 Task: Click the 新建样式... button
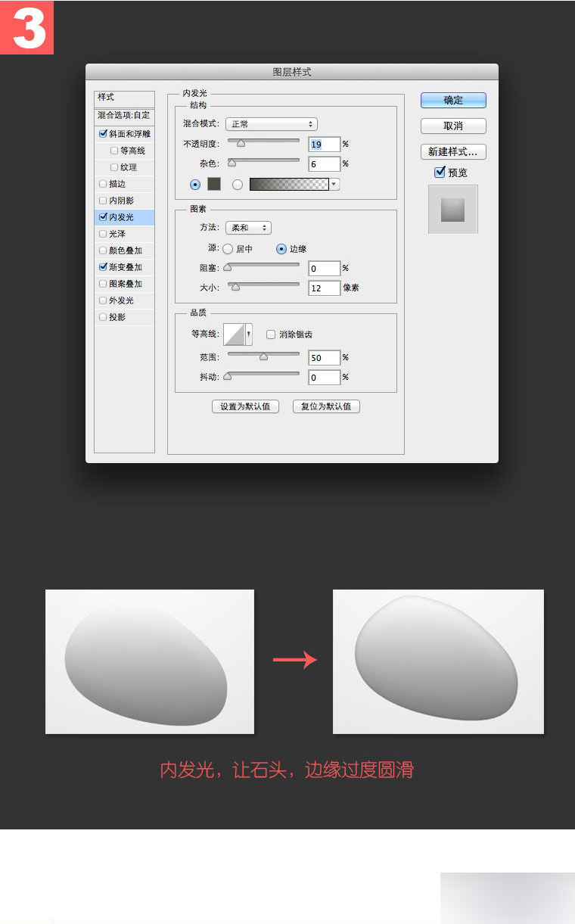(x=453, y=151)
